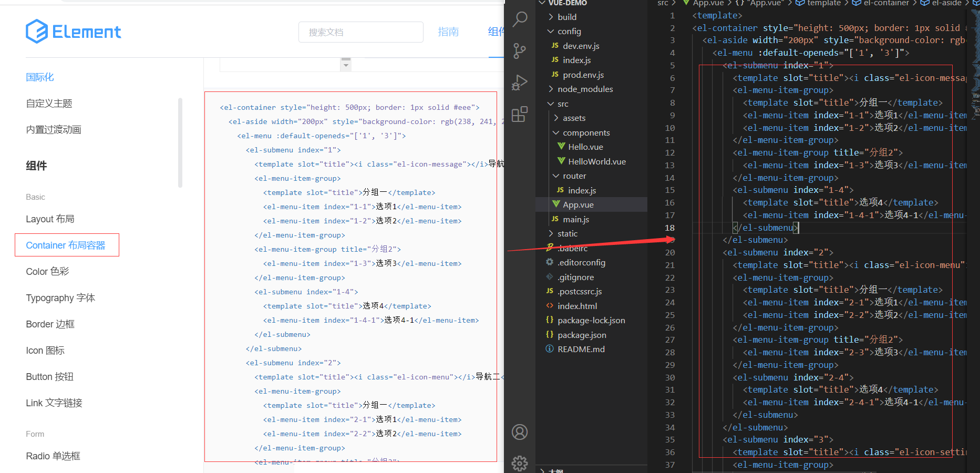Open the Source Control view icon
980x473 pixels.
point(520,51)
